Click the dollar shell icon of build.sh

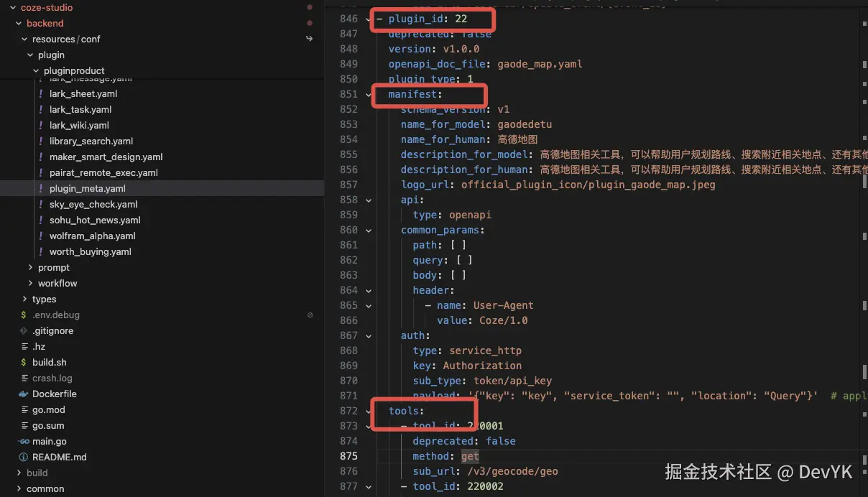(x=24, y=363)
